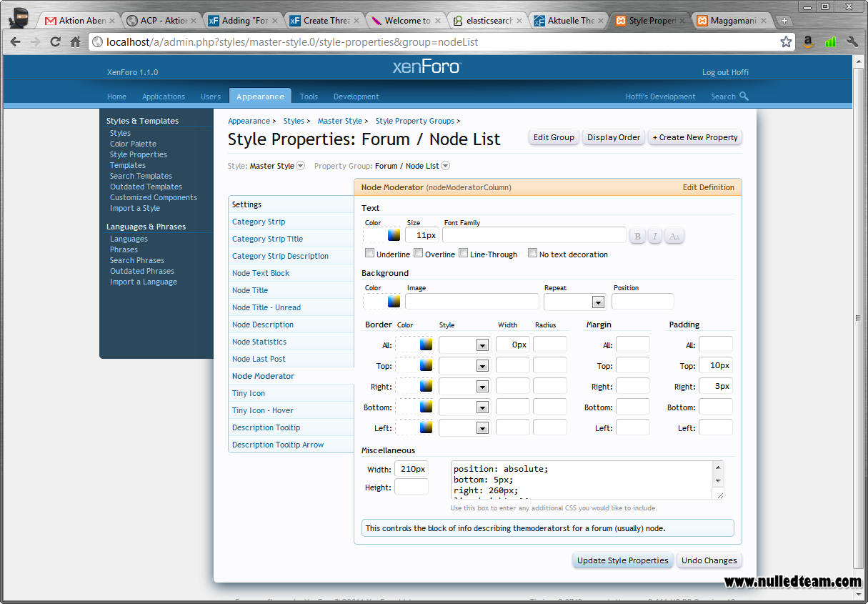This screenshot has width=868, height=604.
Task: Open the Amazon extension icon
Action: click(809, 41)
